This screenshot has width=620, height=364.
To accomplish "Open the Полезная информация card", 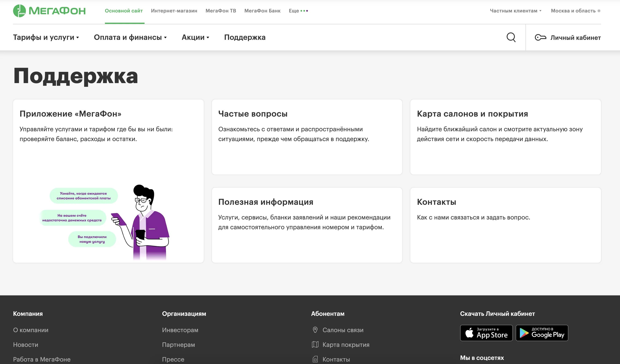I will click(307, 225).
